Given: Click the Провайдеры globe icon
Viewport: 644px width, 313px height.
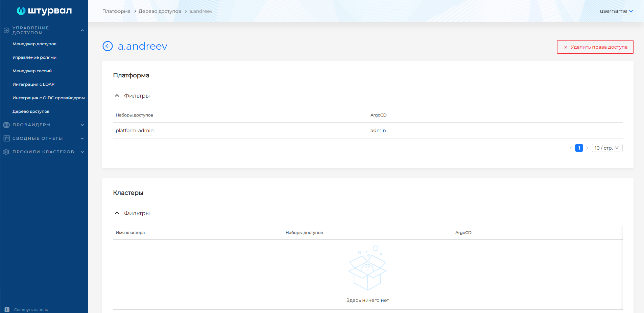Looking at the screenshot, I should 6,125.
